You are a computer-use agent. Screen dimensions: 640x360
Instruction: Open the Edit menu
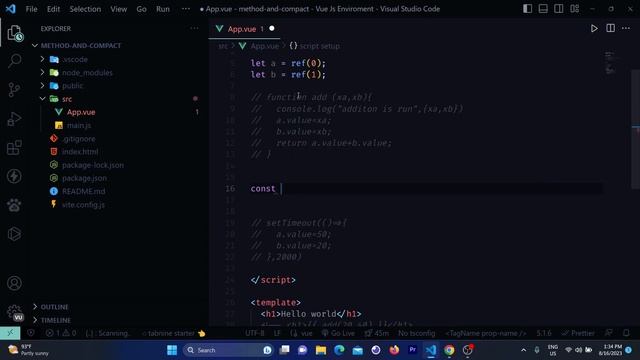[x=53, y=9]
